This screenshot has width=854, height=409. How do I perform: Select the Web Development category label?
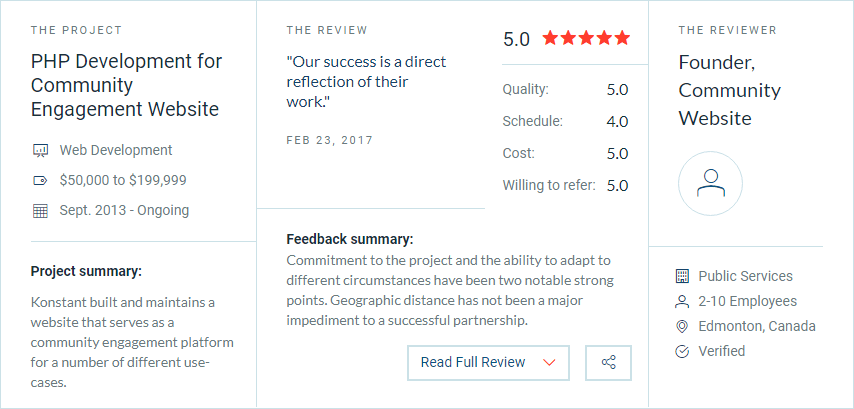coord(116,150)
